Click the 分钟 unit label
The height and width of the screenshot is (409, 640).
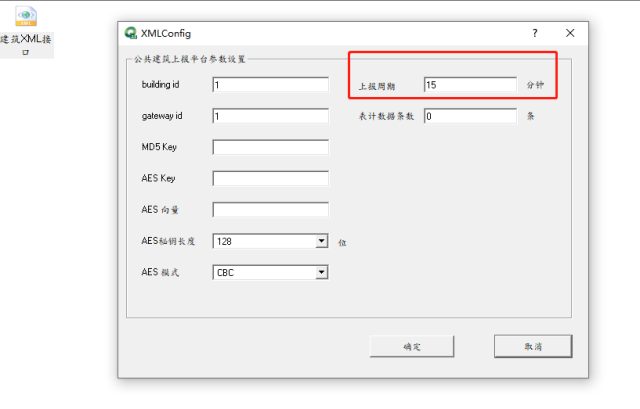535,86
